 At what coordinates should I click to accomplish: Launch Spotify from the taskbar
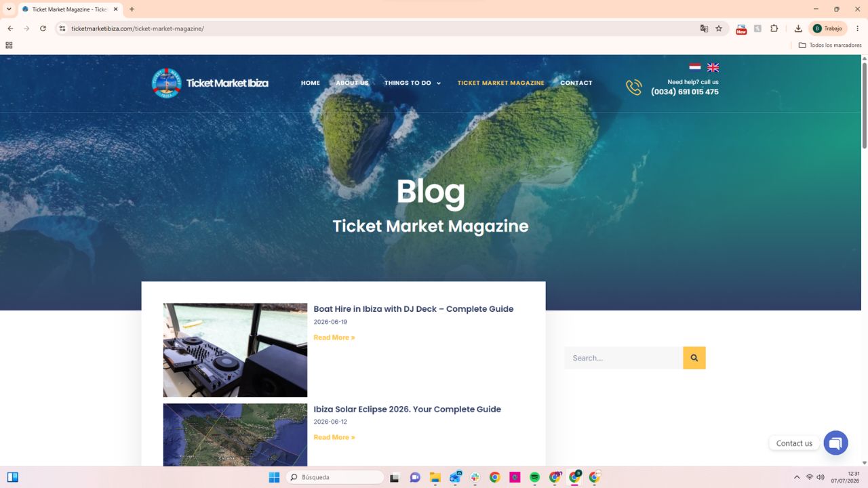tap(534, 477)
